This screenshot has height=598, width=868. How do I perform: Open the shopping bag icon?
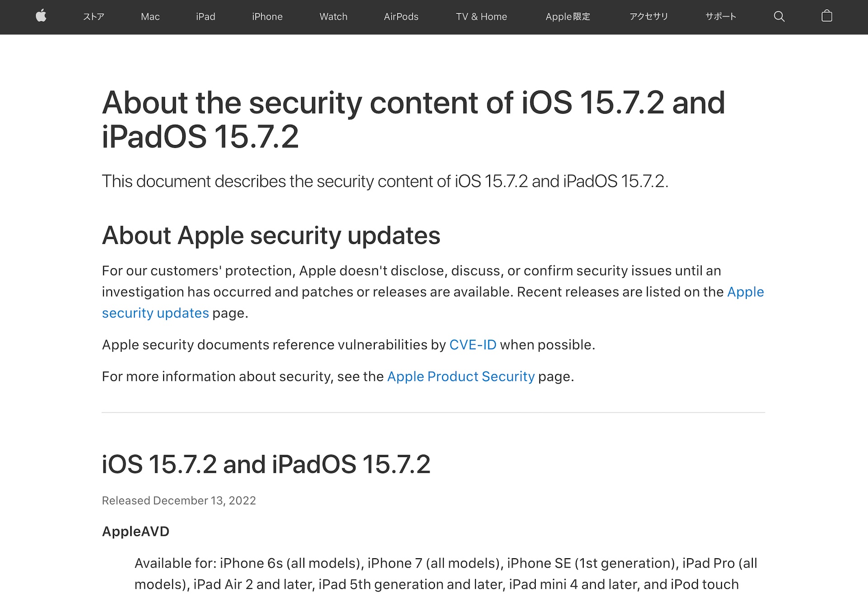[827, 17]
